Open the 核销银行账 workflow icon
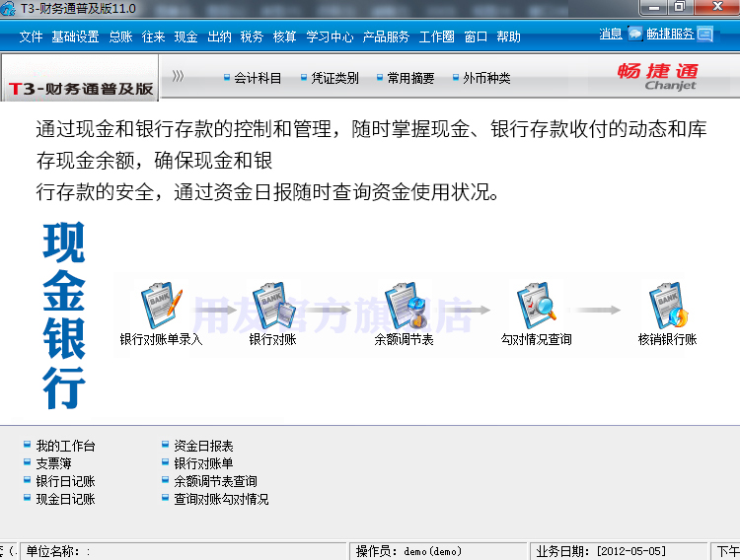This screenshot has height=560, width=740. coord(668,306)
